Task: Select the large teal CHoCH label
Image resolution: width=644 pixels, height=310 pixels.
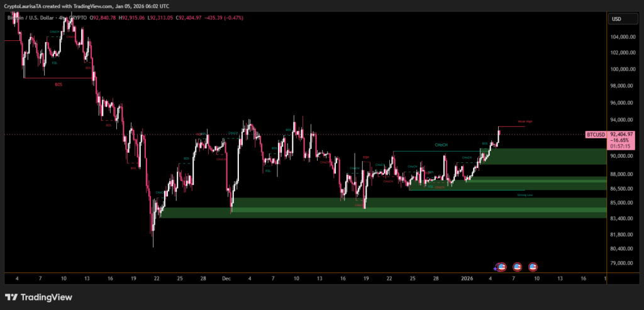Action: [x=441, y=145]
